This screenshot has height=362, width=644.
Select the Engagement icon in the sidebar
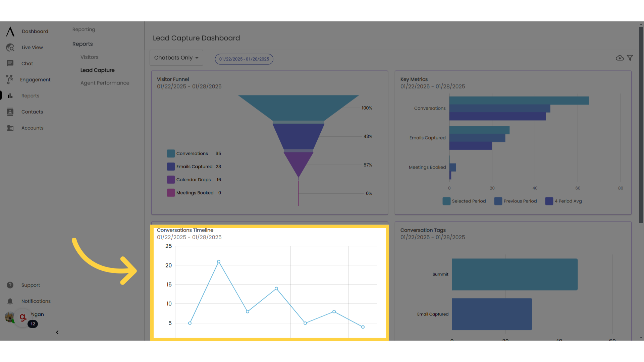[9, 79]
